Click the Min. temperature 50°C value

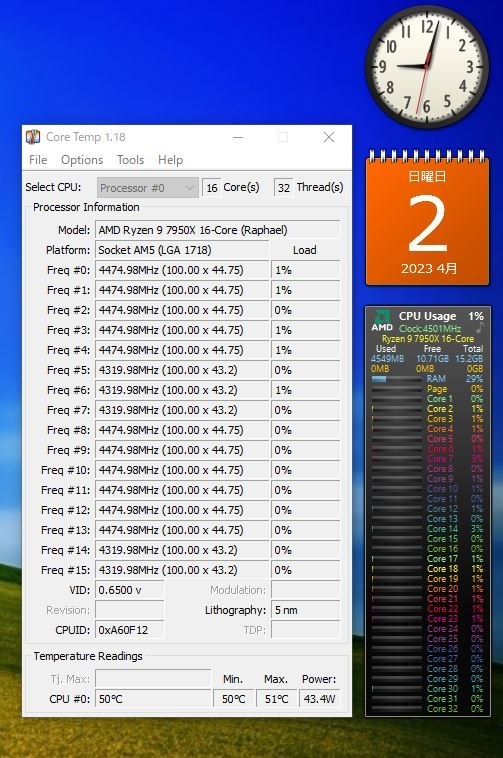(x=233, y=699)
